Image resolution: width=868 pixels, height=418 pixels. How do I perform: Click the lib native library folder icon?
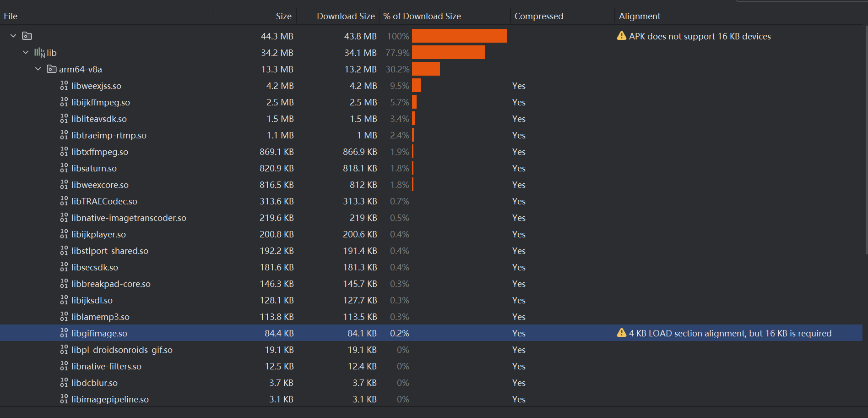pos(40,53)
